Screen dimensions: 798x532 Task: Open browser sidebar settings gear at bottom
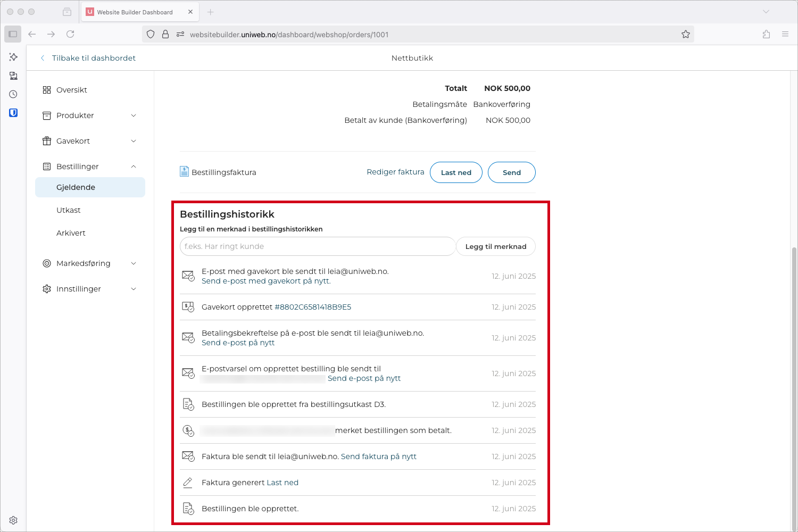click(x=13, y=520)
